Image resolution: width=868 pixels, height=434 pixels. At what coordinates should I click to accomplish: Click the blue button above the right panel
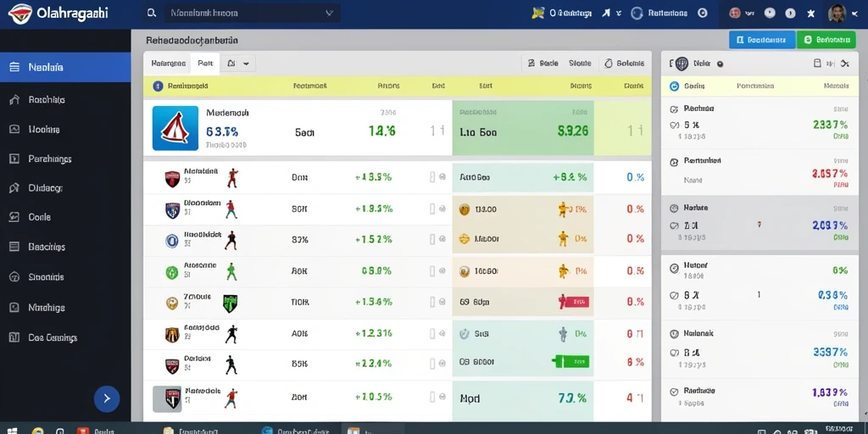[x=762, y=40]
